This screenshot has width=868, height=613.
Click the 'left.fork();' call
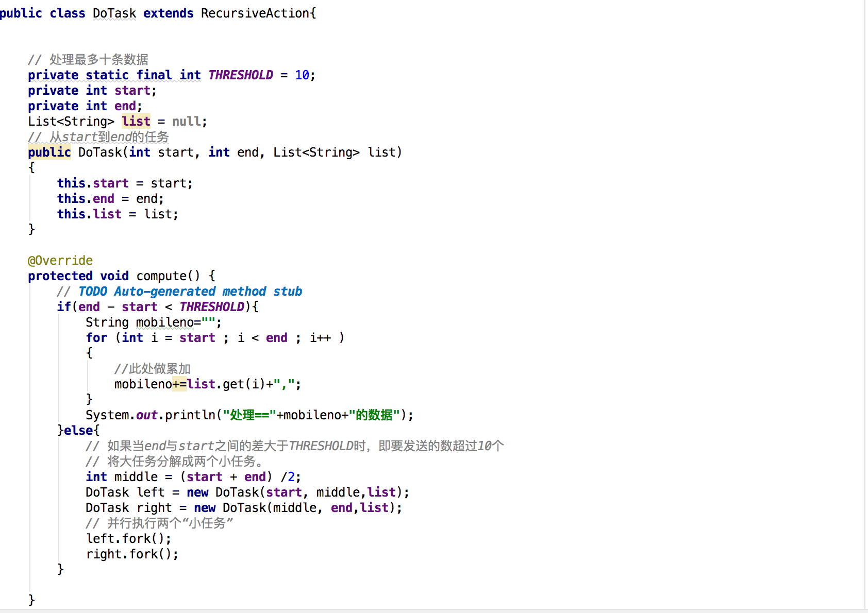pyautogui.click(x=128, y=539)
